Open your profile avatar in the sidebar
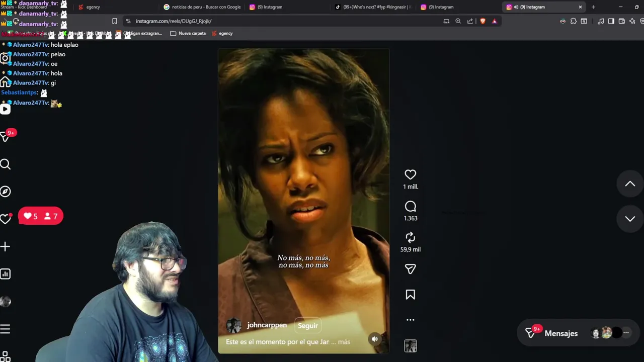The image size is (644, 362). [x=6, y=302]
